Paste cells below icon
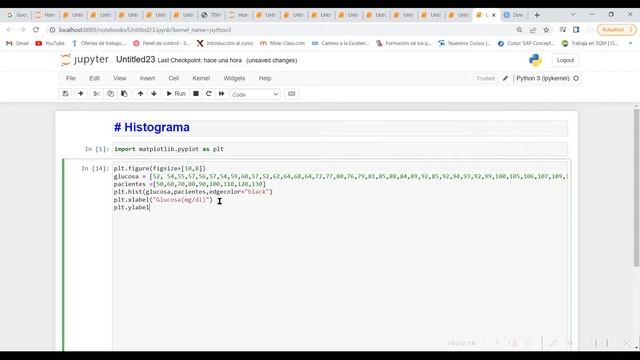Screen dimensions: 640x360 124,94
